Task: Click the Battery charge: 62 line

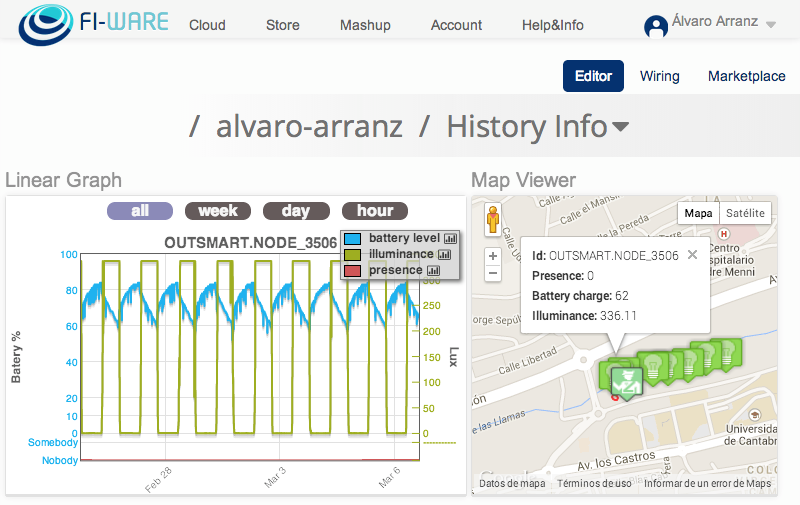Action: [580, 296]
